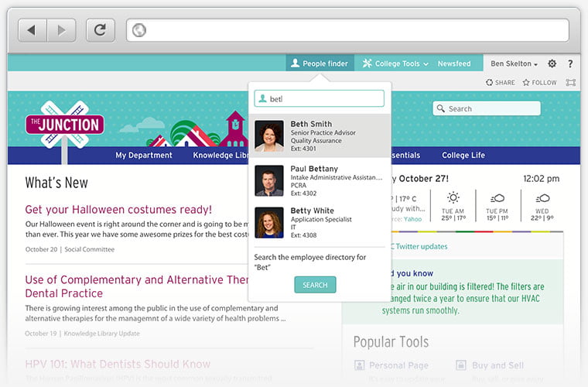The image size is (588, 387).
Task: Click the 12:02 pm time text
Action: pyautogui.click(x=541, y=179)
